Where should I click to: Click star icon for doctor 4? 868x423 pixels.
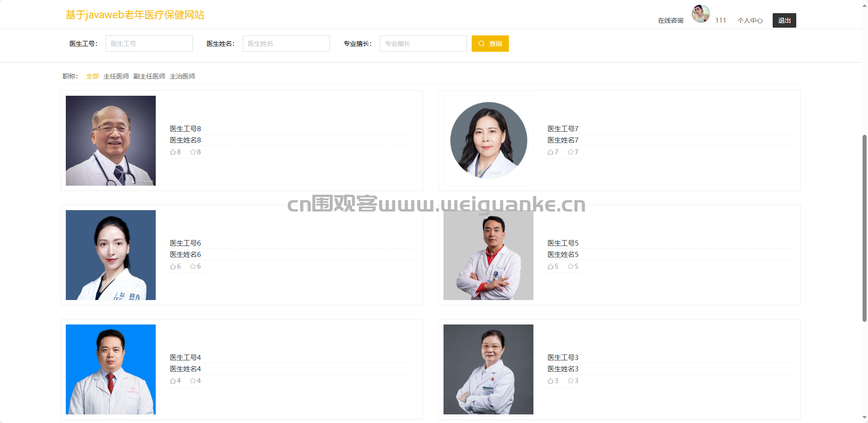click(192, 381)
